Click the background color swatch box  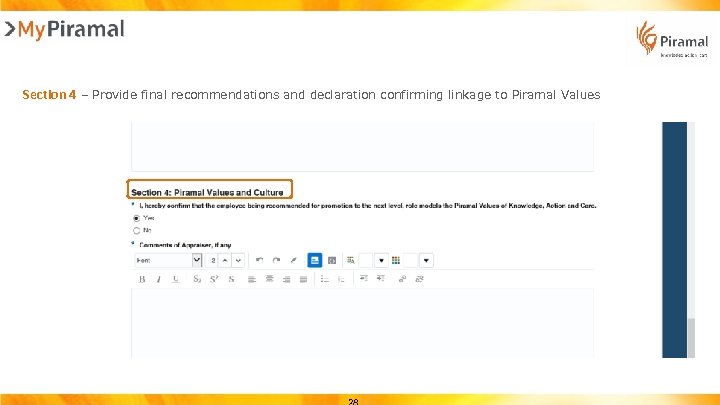(x=411, y=260)
